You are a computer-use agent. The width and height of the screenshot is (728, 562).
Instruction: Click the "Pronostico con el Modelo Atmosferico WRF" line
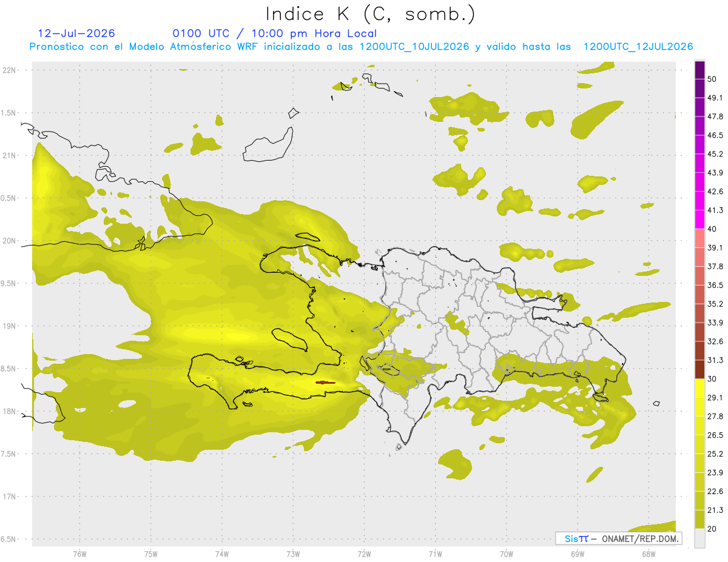click(361, 47)
